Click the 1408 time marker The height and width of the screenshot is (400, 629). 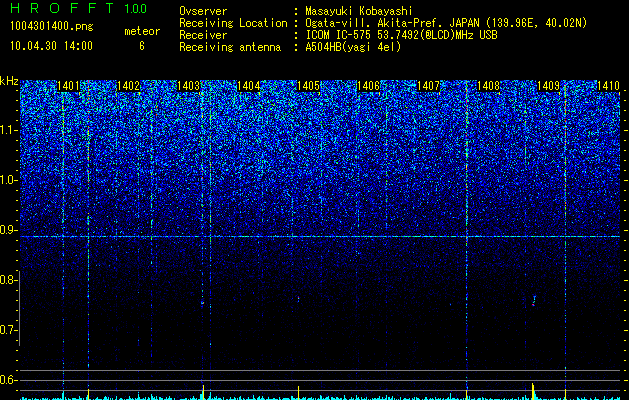tap(488, 86)
